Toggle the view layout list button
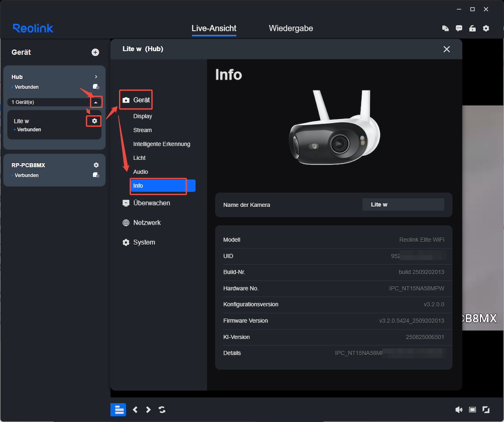This screenshot has height=422, width=504. [x=118, y=410]
